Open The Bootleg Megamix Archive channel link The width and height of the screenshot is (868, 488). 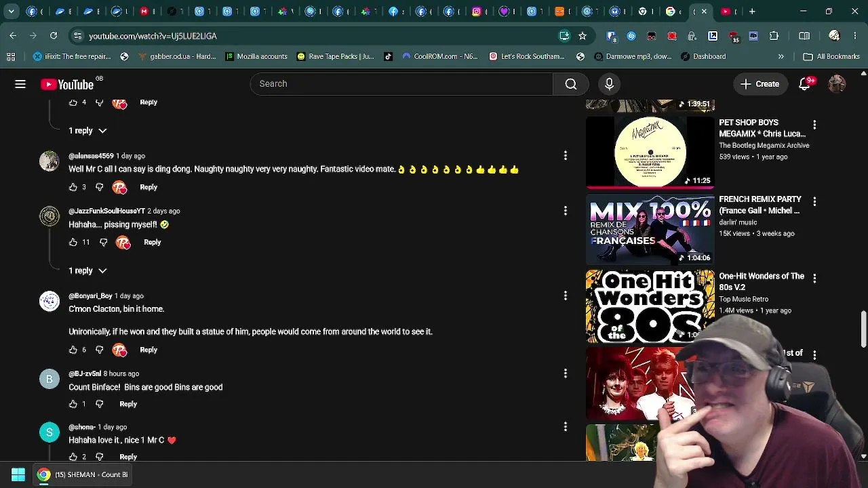pos(764,145)
